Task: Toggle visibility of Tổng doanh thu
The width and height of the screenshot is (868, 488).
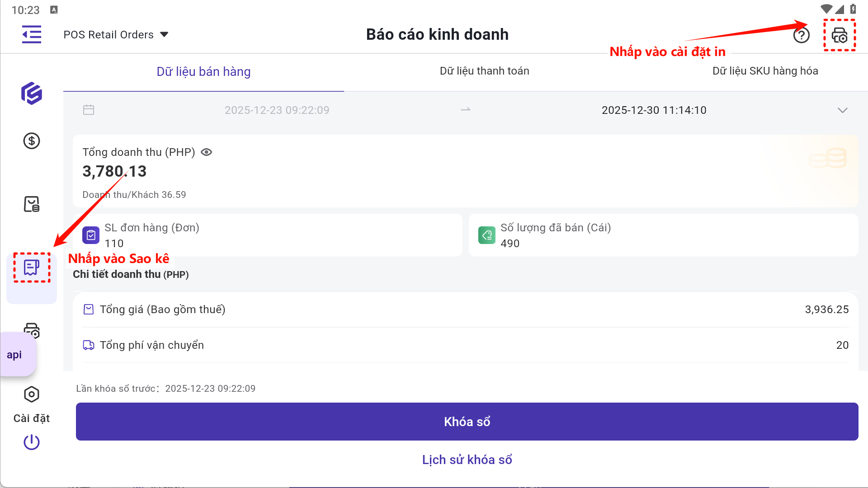Action: pos(207,152)
